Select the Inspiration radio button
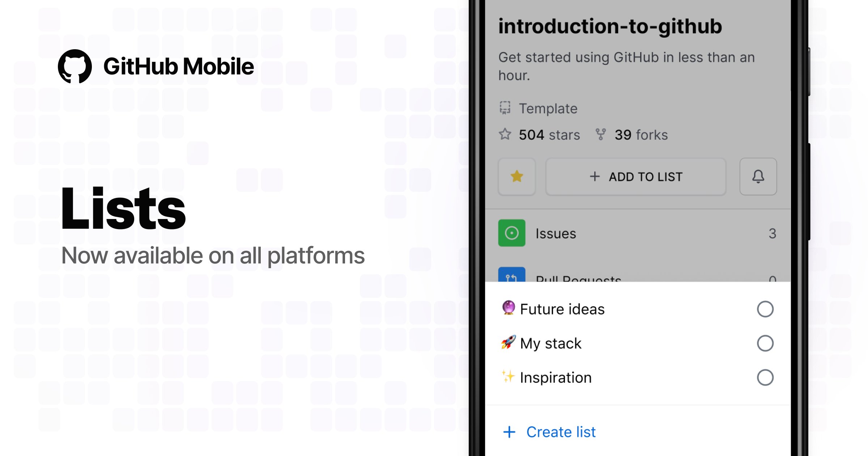The width and height of the screenshot is (868, 456). [x=765, y=377]
